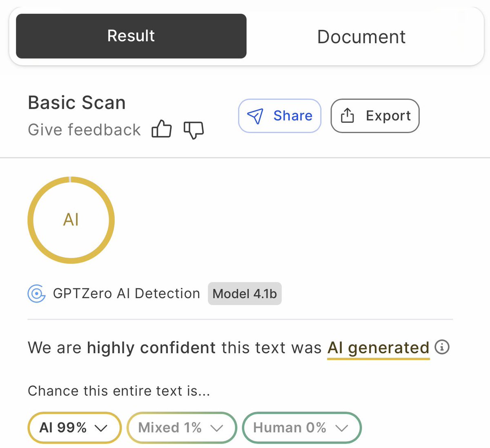The width and height of the screenshot is (490, 448).
Task: Give thumbs down feedback
Action: click(194, 130)
